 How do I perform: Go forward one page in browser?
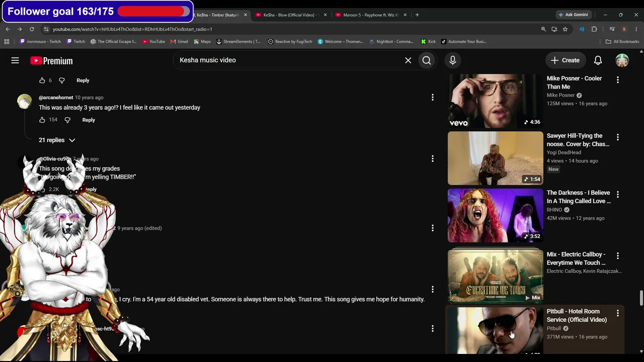[x=20, y=29]
